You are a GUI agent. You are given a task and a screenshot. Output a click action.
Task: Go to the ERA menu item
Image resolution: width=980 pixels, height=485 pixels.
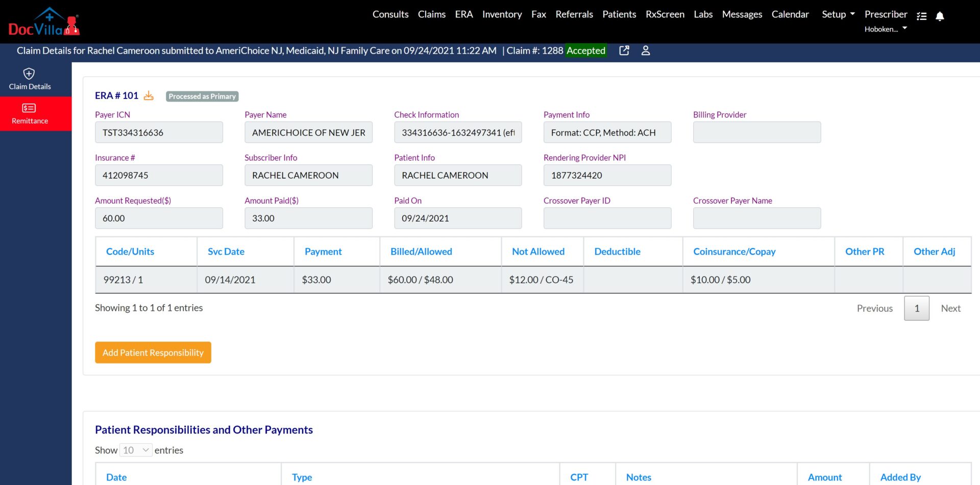pos(464,14)
